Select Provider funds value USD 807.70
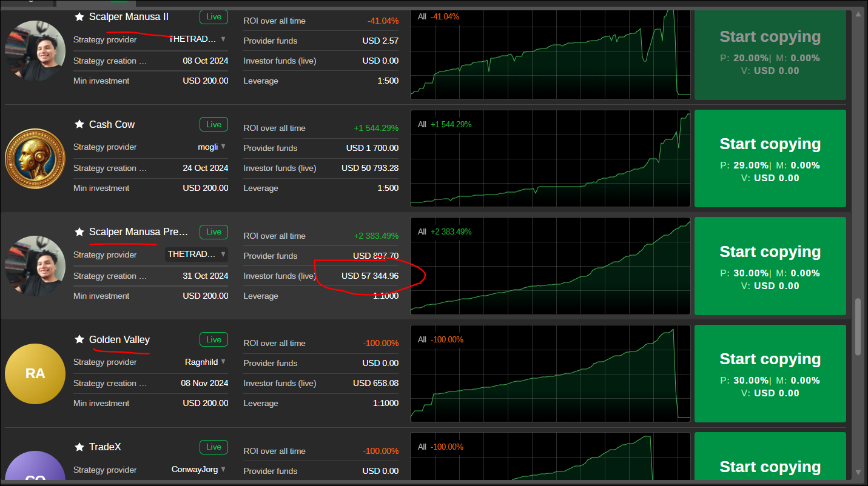868x486 pixels. 376,256
